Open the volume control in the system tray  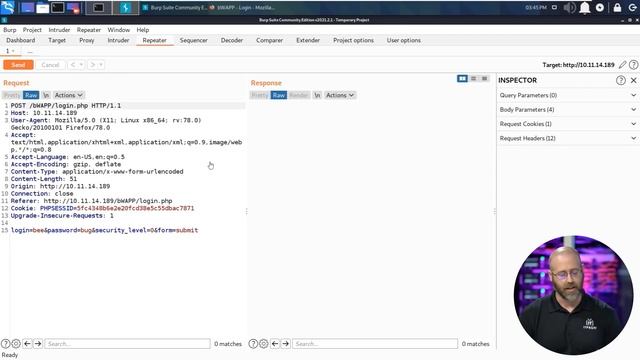(x=569, y=7)
